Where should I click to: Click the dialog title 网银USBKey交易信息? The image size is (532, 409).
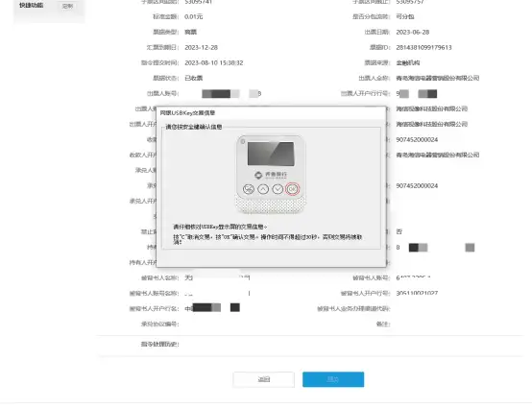[187, 112]
